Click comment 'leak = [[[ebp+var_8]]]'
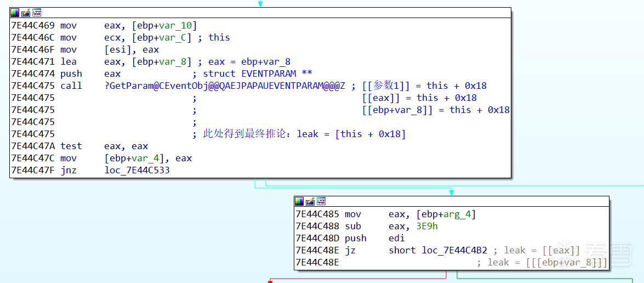The width and height of the screenshot is (644, 283). pos(547,262)
